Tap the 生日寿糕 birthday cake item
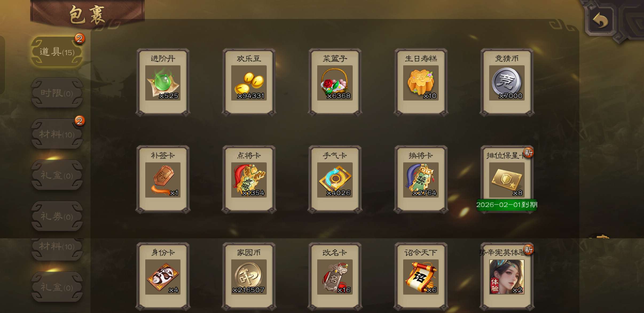The width and height of the screenshot is (644, 313). [x=421, y=83]
